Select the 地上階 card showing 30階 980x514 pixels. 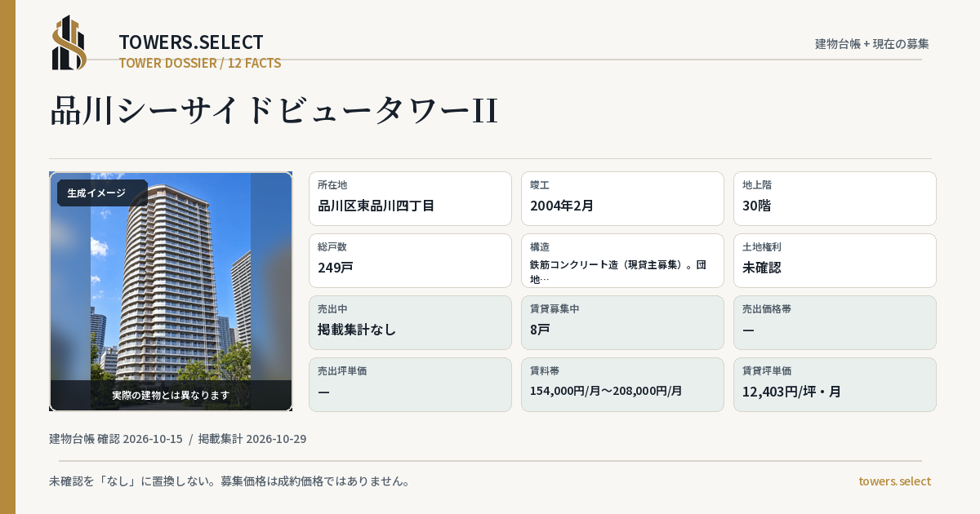coord(835,198)
